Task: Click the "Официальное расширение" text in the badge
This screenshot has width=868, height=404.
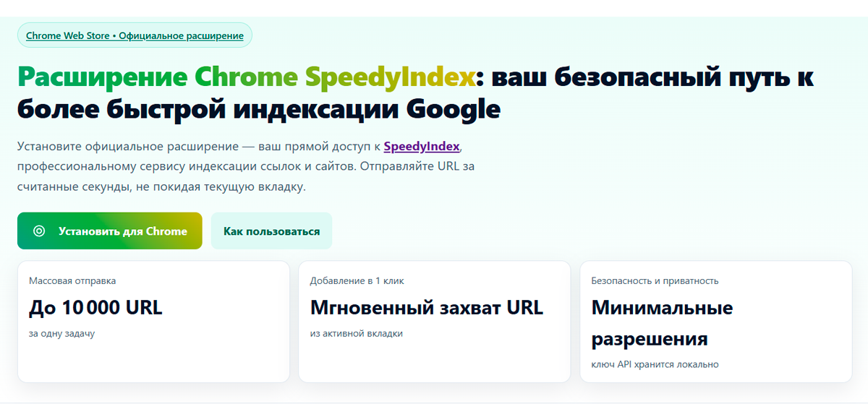Action: [181, 35]
